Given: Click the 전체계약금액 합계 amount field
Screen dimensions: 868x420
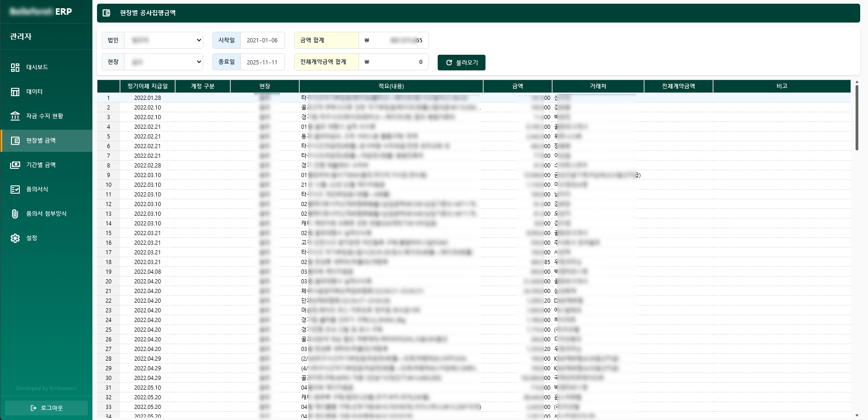Looking at the screenshot, I should [394, 62].
